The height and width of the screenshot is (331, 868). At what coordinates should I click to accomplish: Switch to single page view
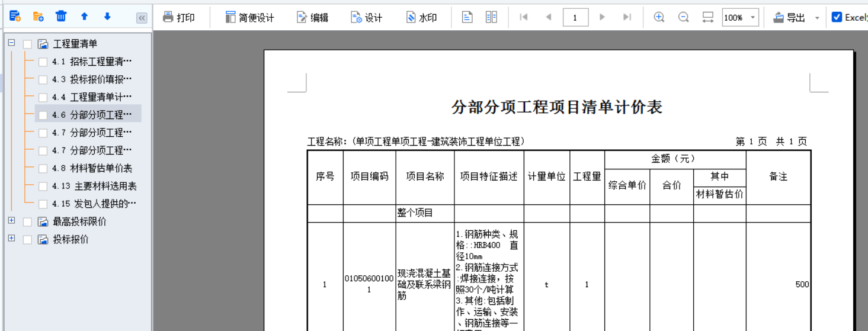point(467,17)
